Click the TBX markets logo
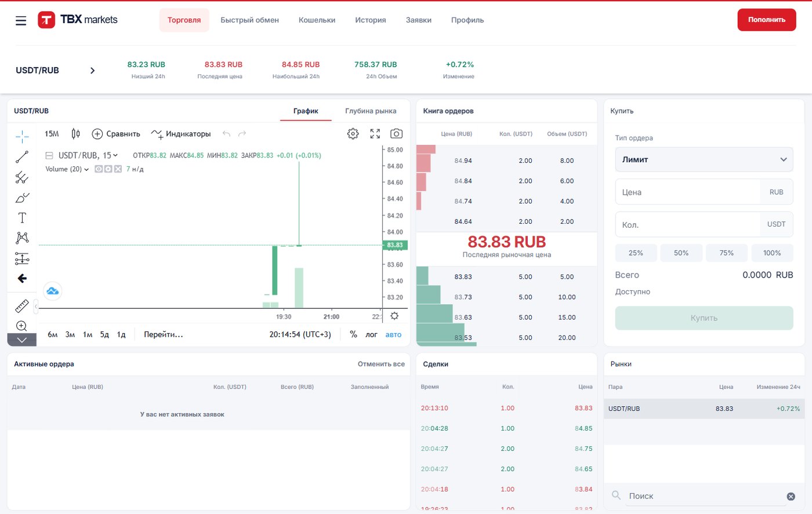Screen dimensions: 812x514 click(78, 20)
